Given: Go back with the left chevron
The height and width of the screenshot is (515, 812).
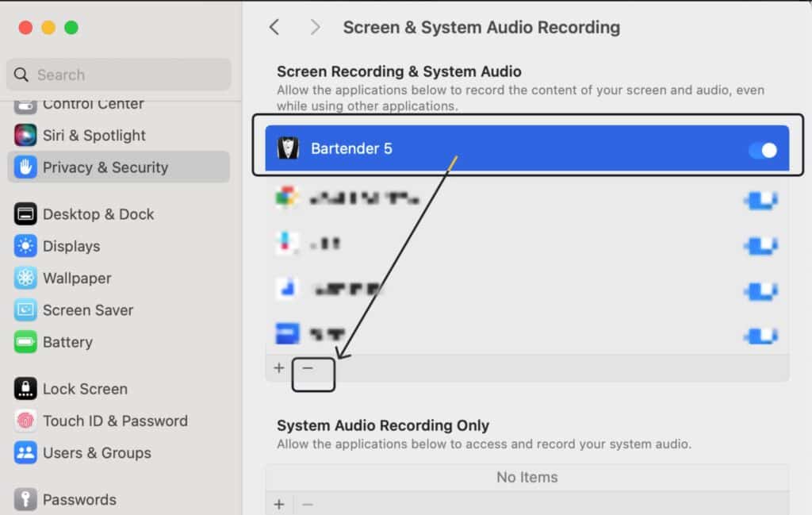Looking at the screenshot, I should click(x=274, y=27).
